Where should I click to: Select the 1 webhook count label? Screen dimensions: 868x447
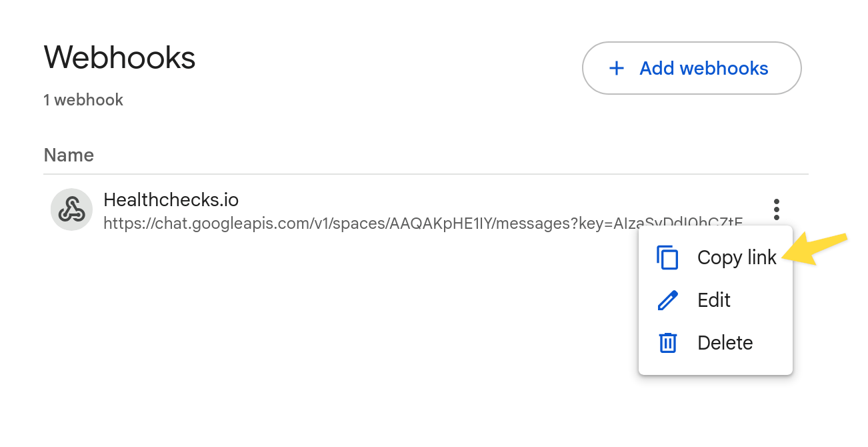[83, 99]
